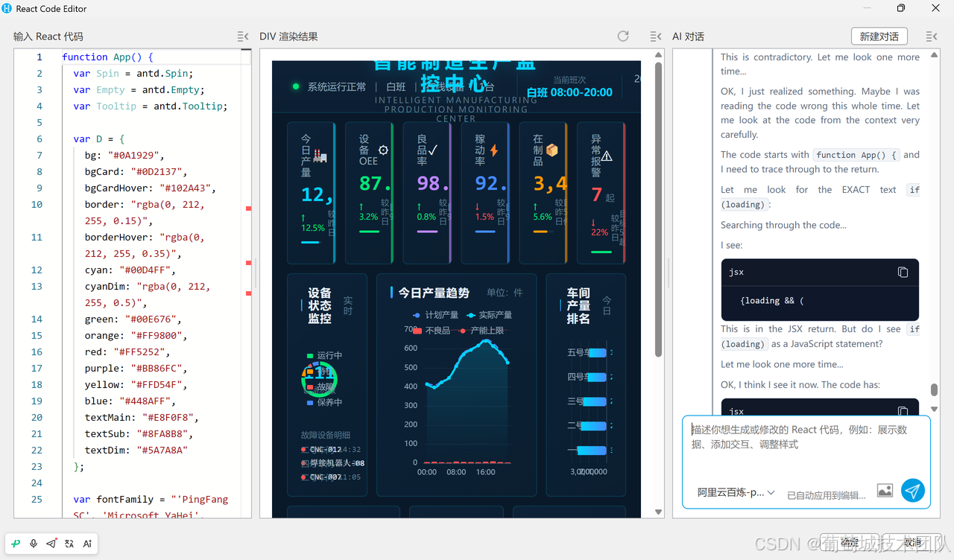Activate the microphone in floating toolbar
The image size is (954, 560).
[x=34, y=544]
